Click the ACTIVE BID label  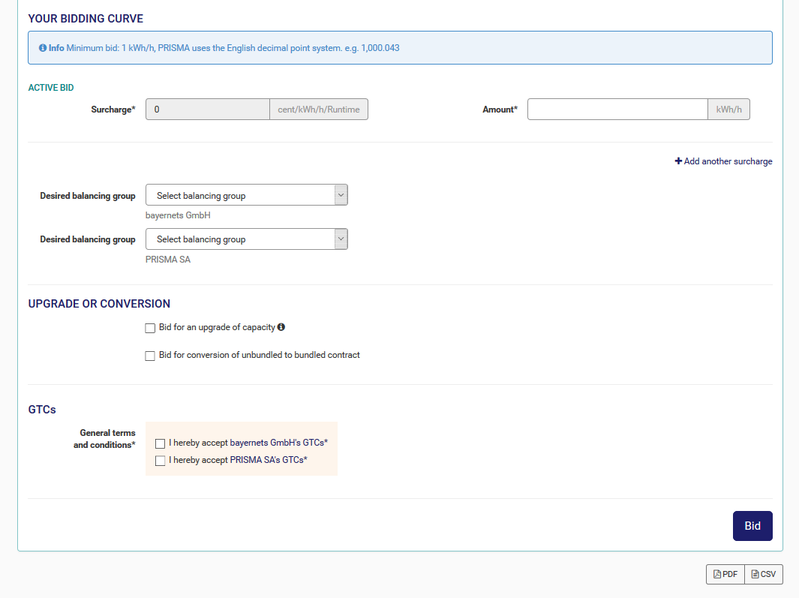point(51,88)
